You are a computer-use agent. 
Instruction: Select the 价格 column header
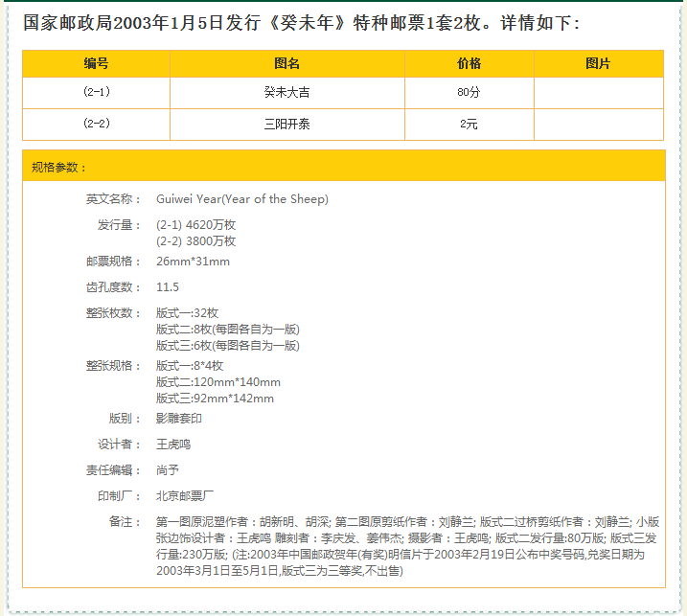click(x=469, y=64)
